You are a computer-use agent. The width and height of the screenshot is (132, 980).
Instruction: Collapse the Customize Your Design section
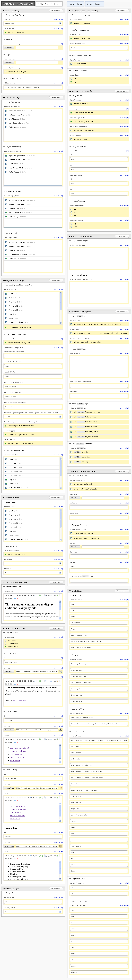coord(4,15)
